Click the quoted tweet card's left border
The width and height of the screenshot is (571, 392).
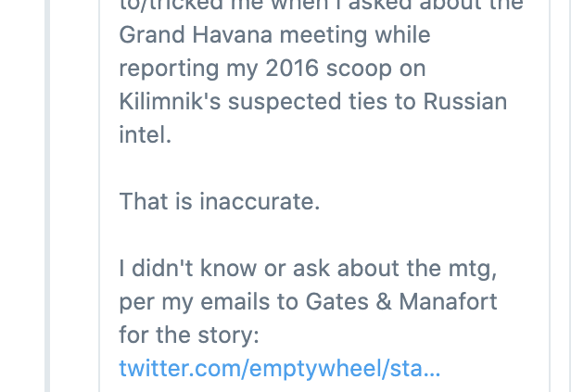pos(99,196)
